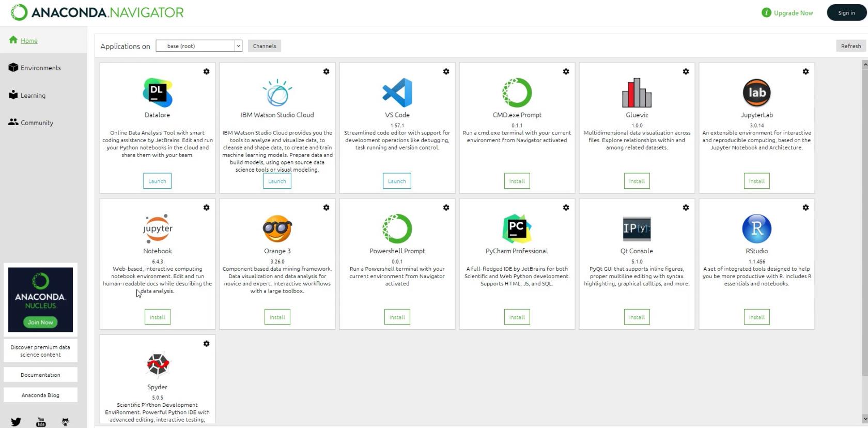This screenshot has width=868, height=428.
Task: Click the Powershell Prompt green ring icon
Action: 397,228
